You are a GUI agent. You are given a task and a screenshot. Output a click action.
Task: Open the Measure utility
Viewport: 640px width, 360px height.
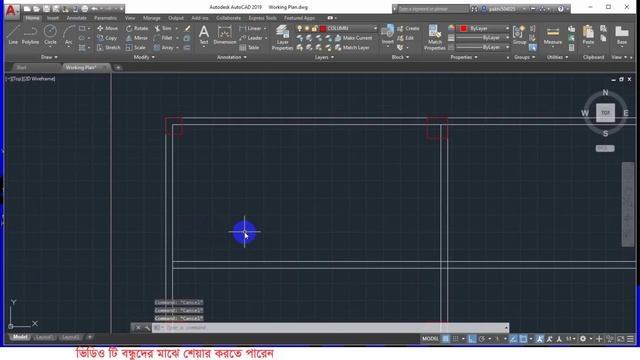553,36
